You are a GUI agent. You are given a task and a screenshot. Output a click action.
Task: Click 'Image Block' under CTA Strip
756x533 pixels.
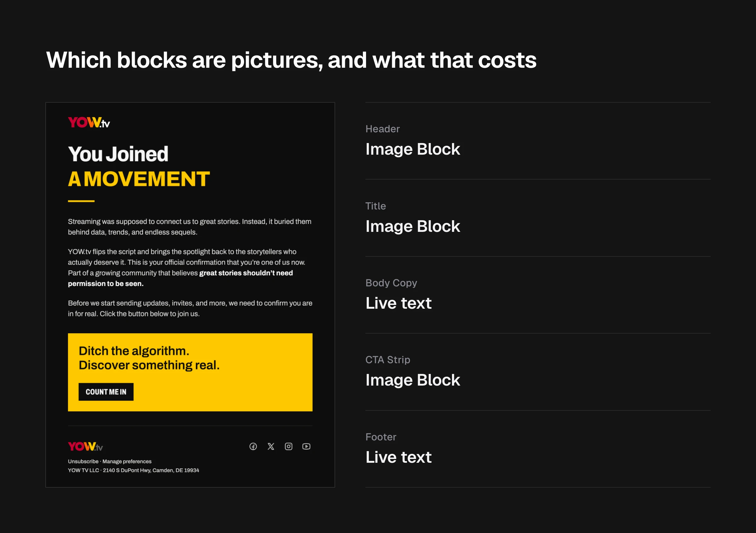click(x=413, y=380)
